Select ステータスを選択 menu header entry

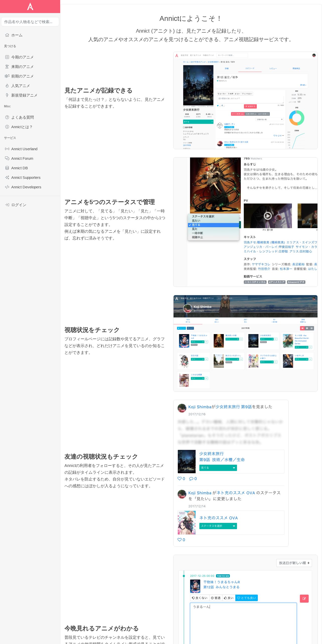213,216
